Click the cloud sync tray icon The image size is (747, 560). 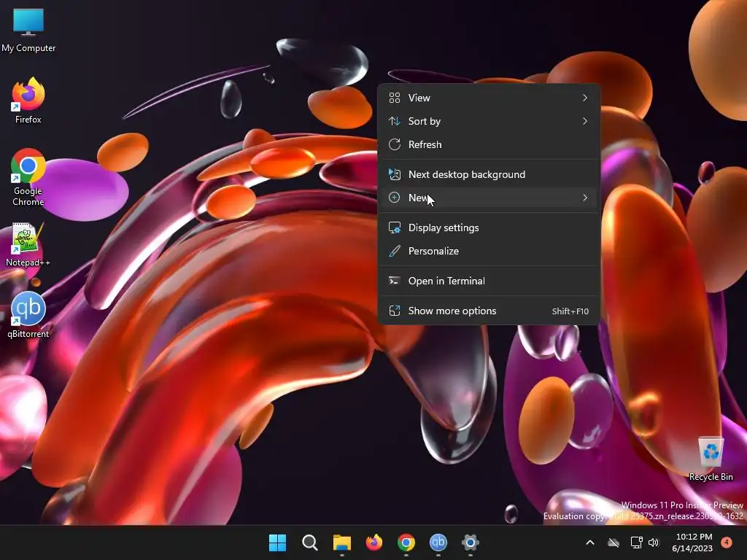614,542
